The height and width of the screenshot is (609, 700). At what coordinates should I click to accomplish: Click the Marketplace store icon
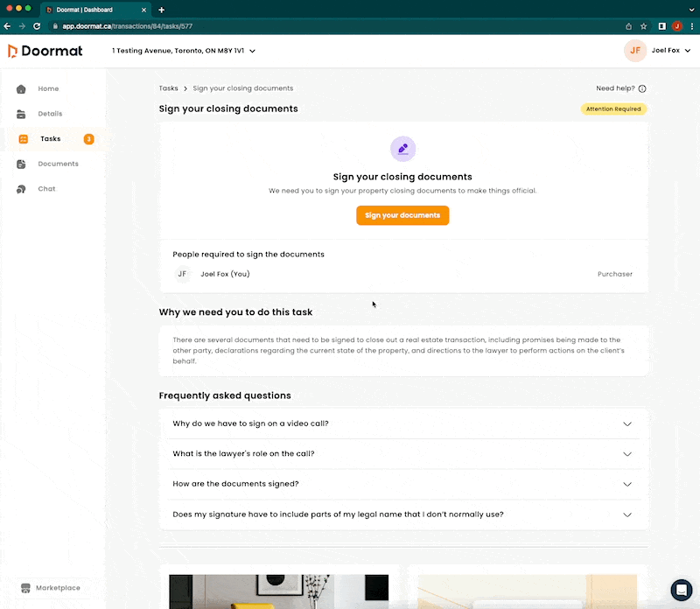click(x=26, y=588)
